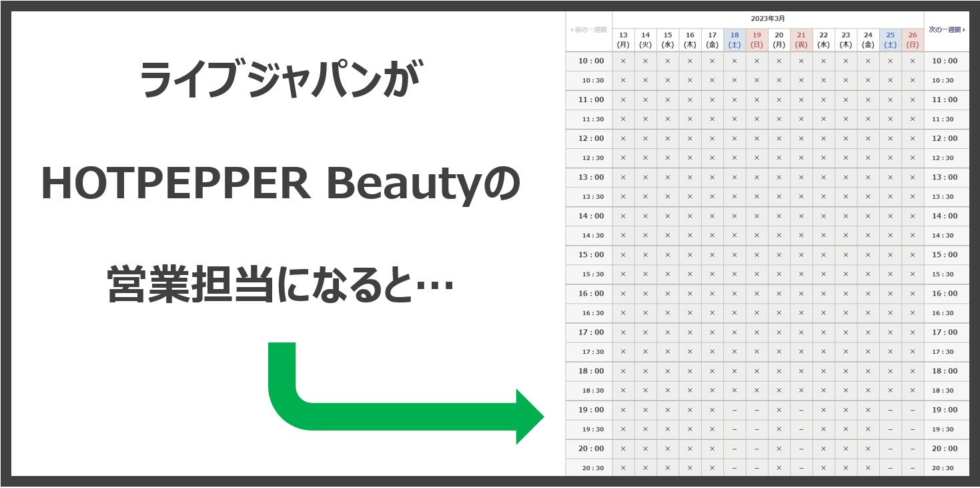The image size is (980, 488).
Task: Select the 21 (祝) holiday date header
Action: [801, 40]
